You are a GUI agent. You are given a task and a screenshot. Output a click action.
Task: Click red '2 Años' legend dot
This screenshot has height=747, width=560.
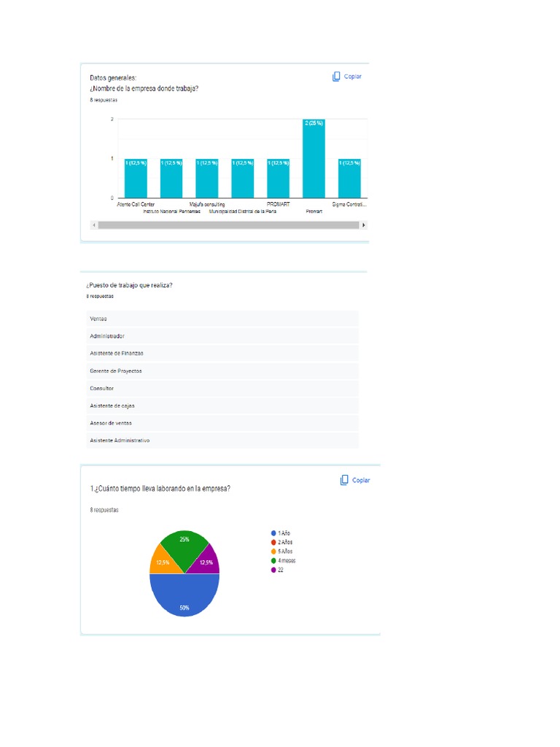(273, 542)
